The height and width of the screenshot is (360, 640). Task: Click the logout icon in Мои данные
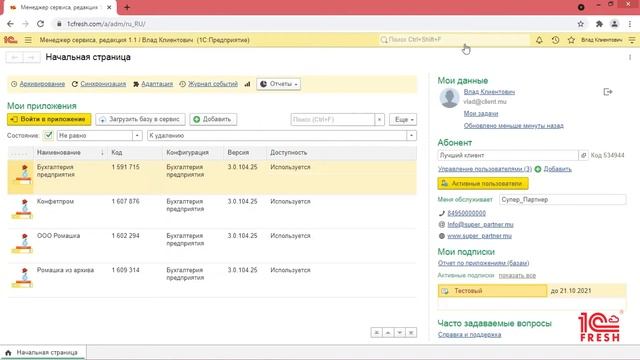click(x=608, y=92)
